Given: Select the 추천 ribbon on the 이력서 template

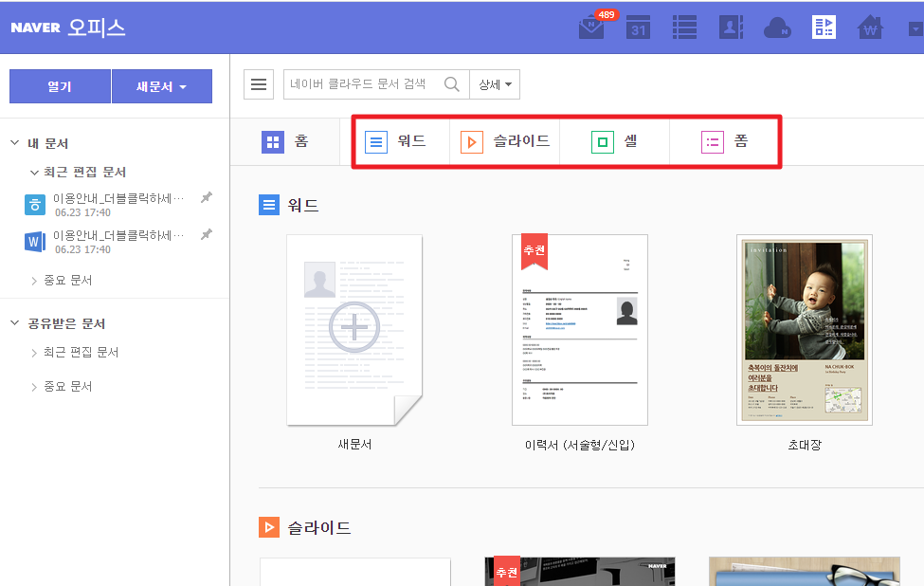Looking at the screenshot, I should click(x=534, y=251).
